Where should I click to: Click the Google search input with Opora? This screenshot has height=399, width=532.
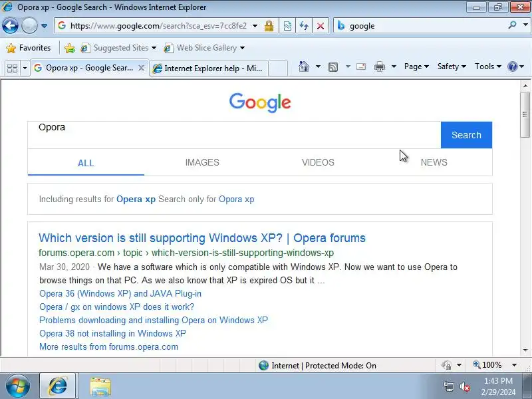point(234,135)
